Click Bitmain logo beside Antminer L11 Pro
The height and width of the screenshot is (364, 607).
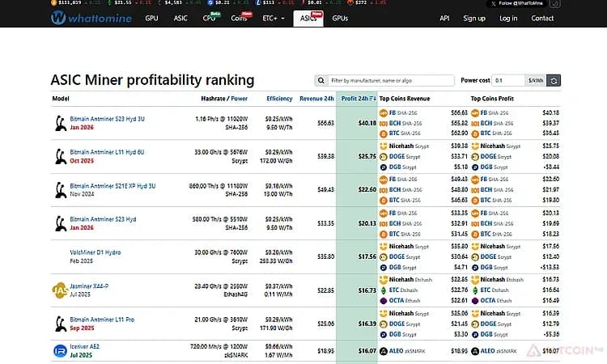(61, 324)
